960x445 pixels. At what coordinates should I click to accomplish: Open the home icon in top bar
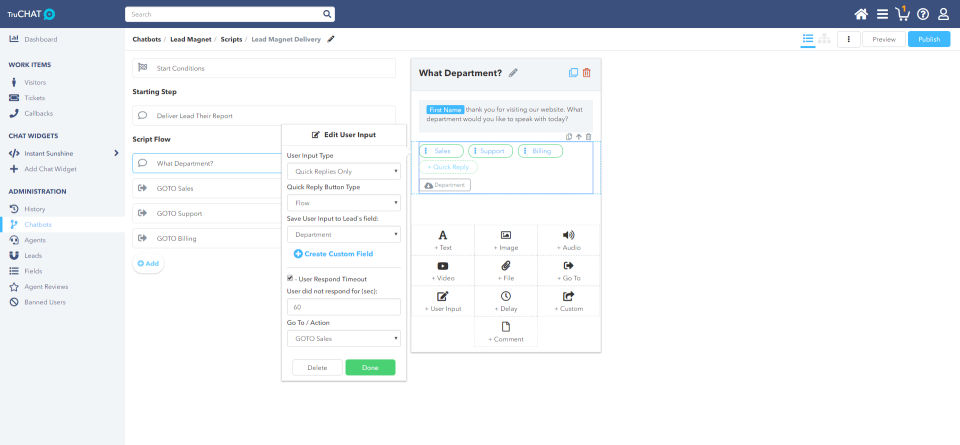coord(861,14)
